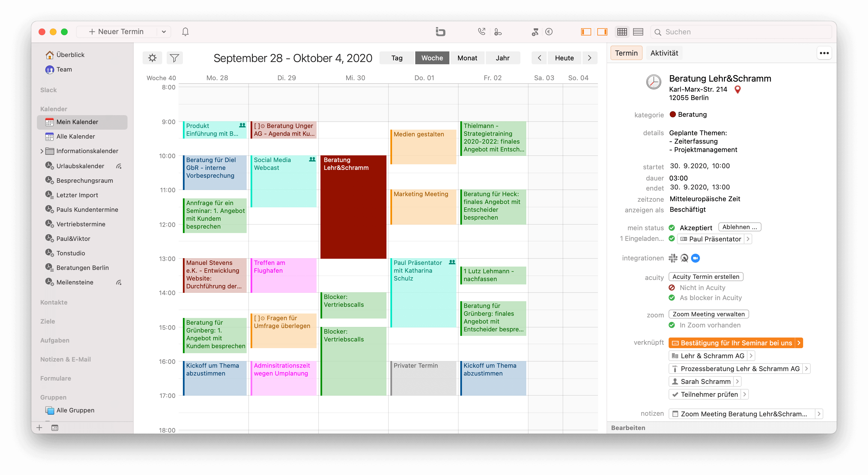Select Mein Kalender in sidebar
Image resolution: width=868 pixels, height=475 pixels.
pyautogui.click(x=82, y=122)
